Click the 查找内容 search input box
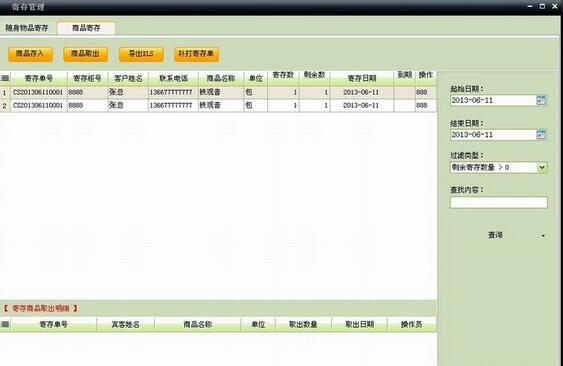The width and height of the screenshot is (563, 366). 499,202
